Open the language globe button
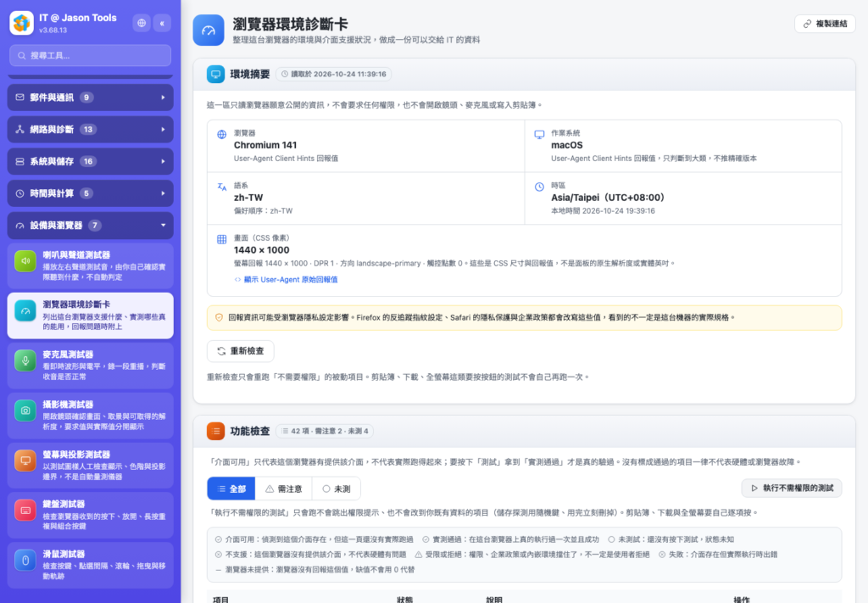 pos(142,23)
